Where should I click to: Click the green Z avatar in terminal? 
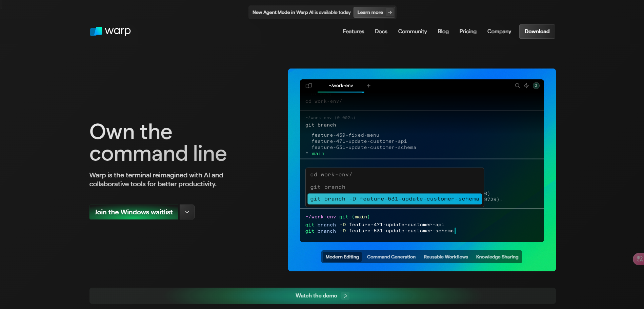pyautogui.click(x=536, y=86)
